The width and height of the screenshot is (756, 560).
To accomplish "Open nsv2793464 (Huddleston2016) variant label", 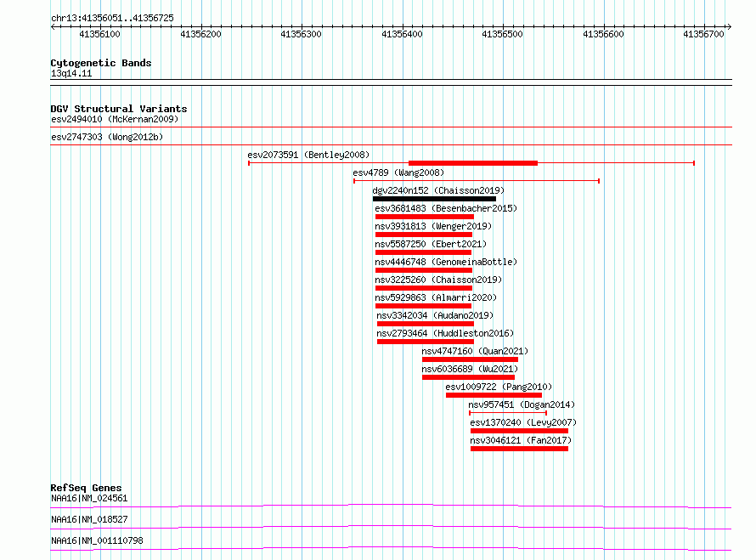I will coord(445,333).
